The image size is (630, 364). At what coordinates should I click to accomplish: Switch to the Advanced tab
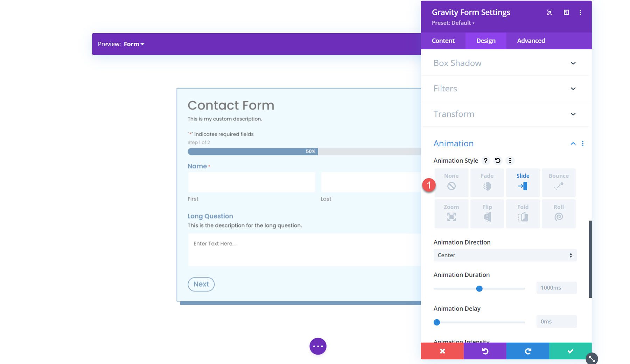point(531,41)
